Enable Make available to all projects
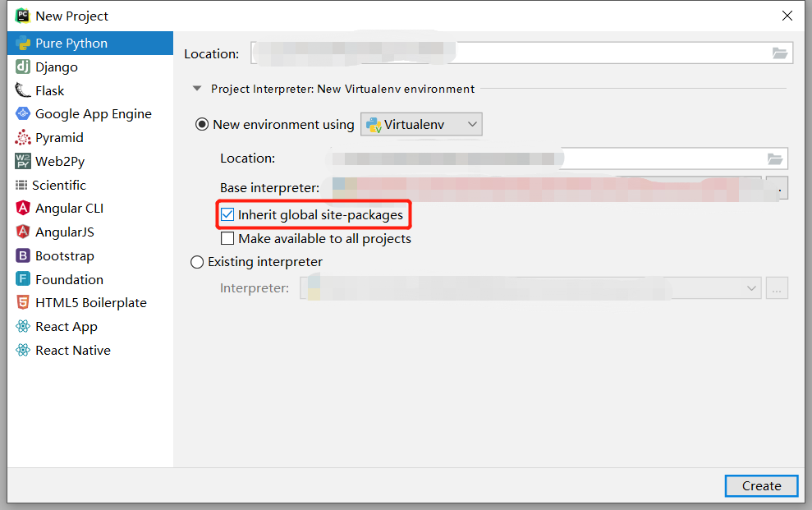 coord(227,238)
